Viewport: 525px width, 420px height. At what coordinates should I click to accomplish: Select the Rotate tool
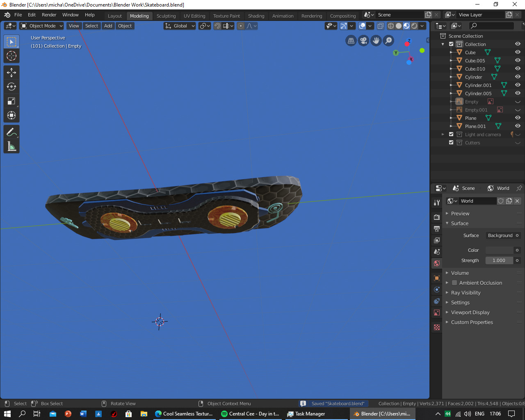11,87
